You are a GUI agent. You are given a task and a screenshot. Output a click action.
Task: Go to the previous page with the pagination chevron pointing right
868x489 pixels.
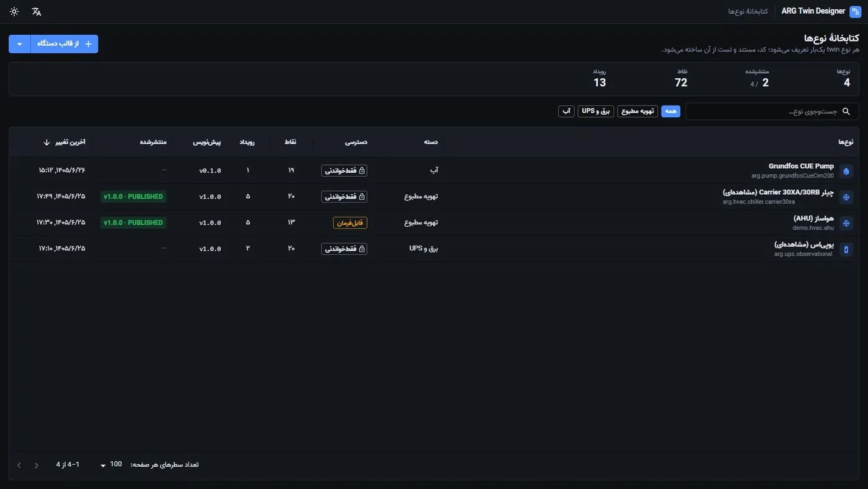pos(37,465)
